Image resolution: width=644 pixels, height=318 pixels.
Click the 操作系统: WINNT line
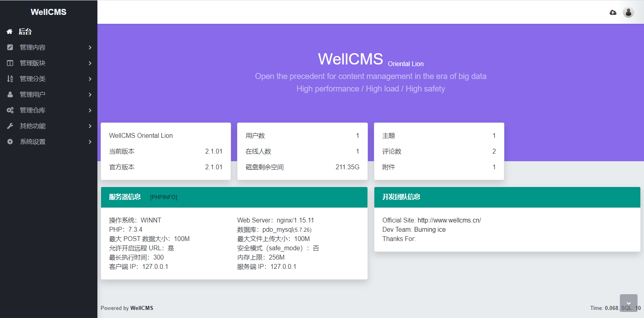click(135, 220)
